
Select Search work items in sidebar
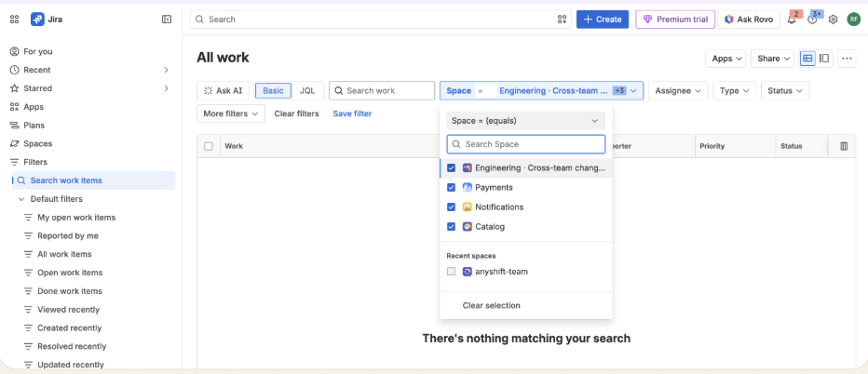[x=93, y=180]
